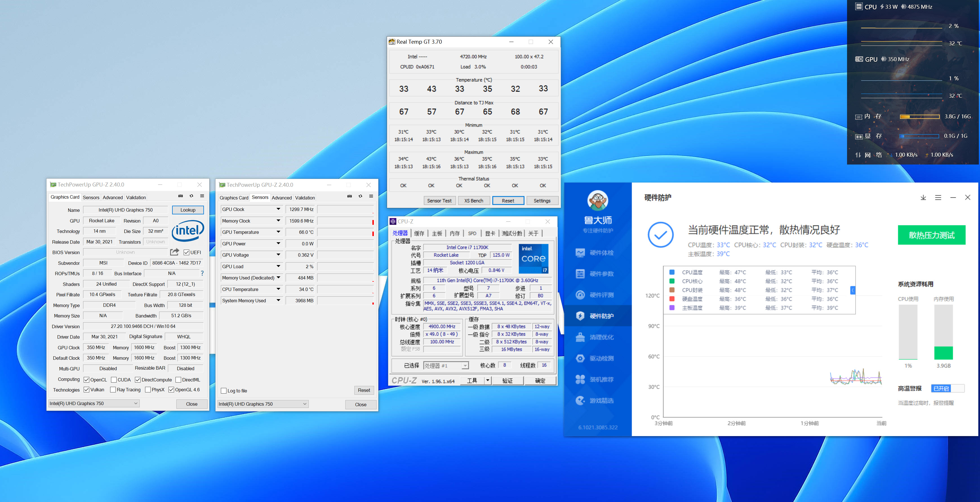Enable the Log to file checkbox
Screen dimensions: 980x502
tap(224, 390)
